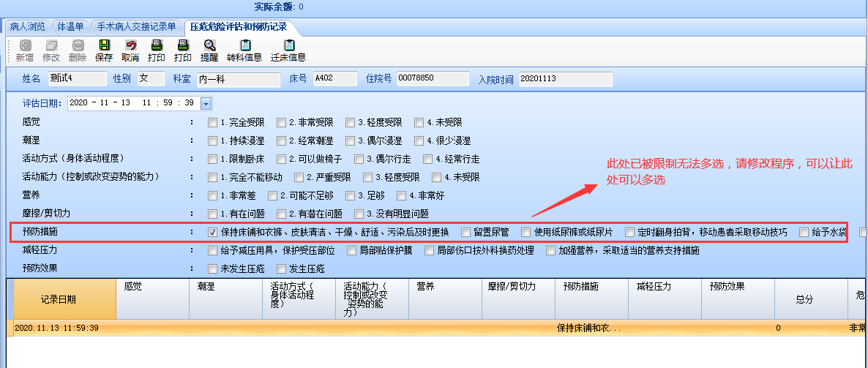Enable 局部伤口按外科换药处理 checkbox
The height and width of the screenshot is (368, 868).
(x=429, y=251)
